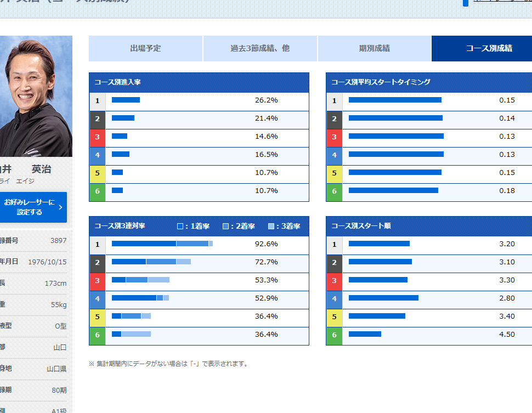Click the 3着率 legend swatch

tap(271, 226)
